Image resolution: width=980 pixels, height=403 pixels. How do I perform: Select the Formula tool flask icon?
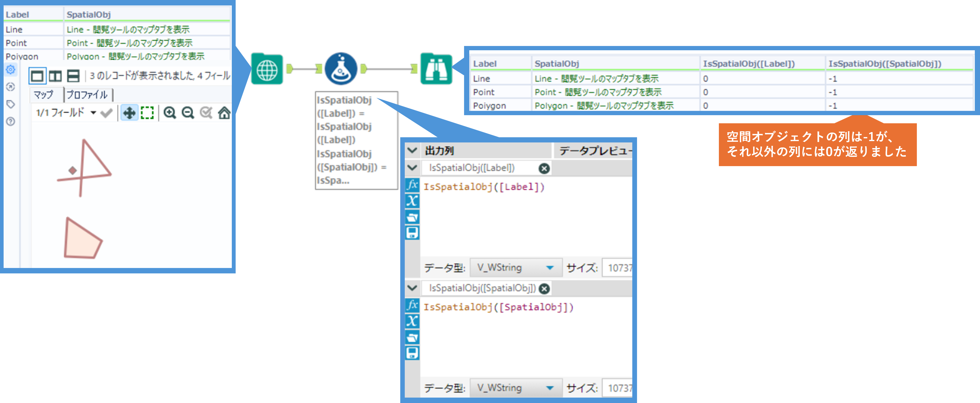341,69
